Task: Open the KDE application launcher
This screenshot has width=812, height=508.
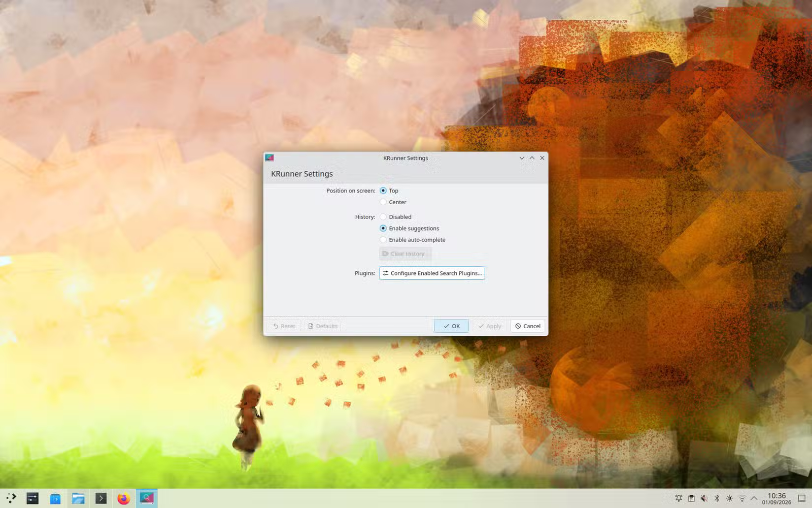Action: click(11, 498)
